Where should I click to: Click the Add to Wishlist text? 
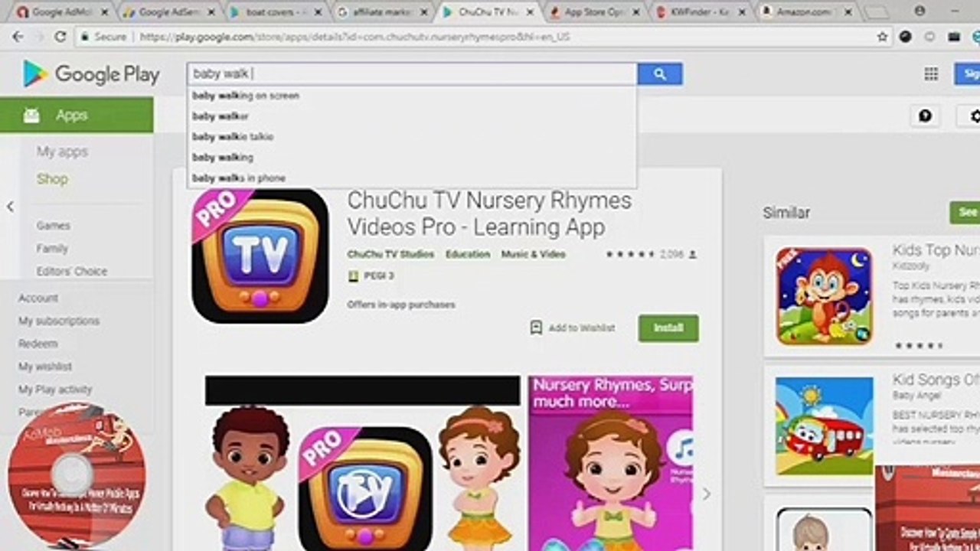pyautogui.click(x=582, y=328)
